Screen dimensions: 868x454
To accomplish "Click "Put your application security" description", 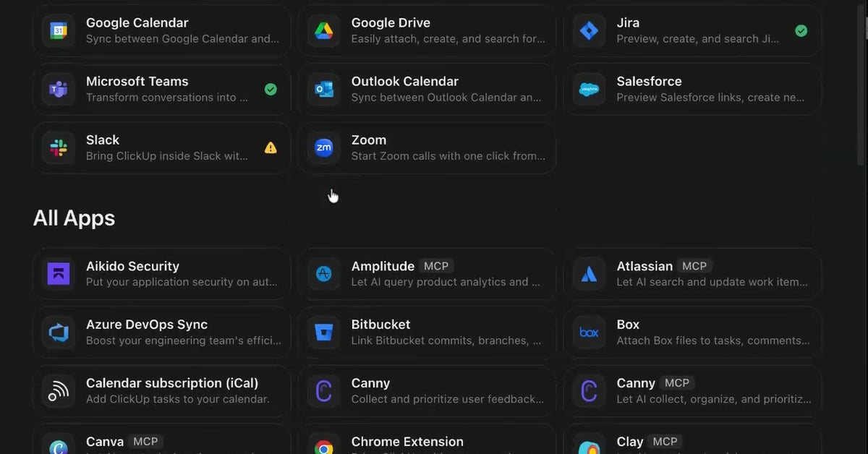I will pyautogui.click(x=182, y=282).
